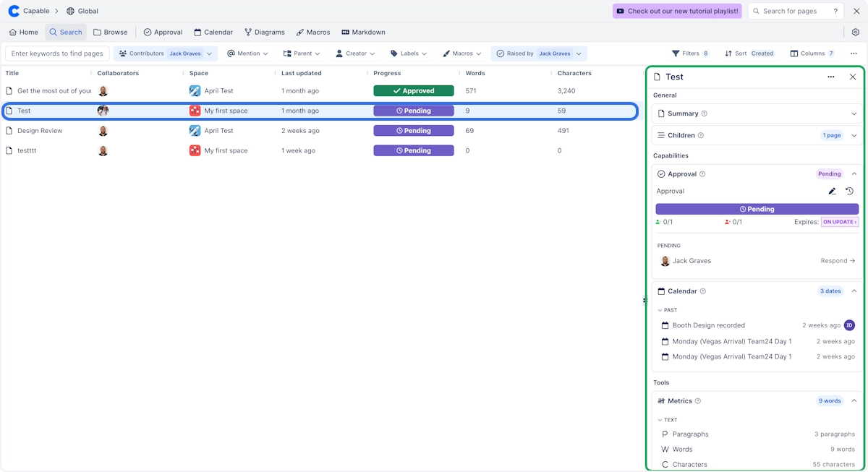Click the tutorial playlist banner button

pos(677,11)
